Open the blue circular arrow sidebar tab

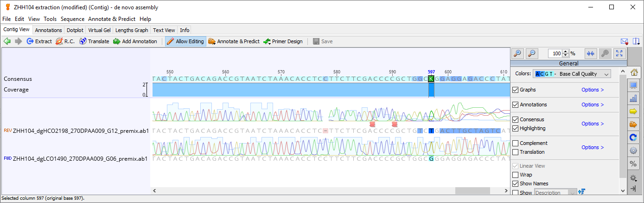634,138
